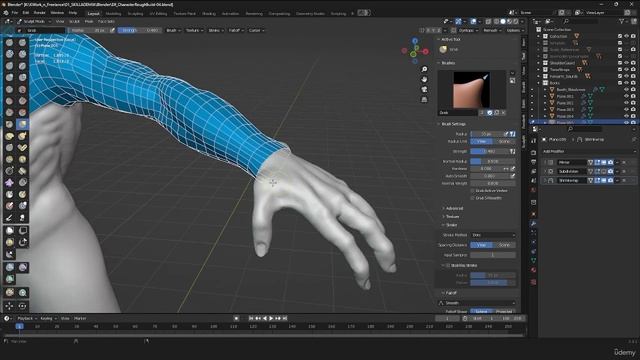Exclude ShoulderGuard collection via its checkbox
Viewport: 640px width, 360px height.
point(620,63)
